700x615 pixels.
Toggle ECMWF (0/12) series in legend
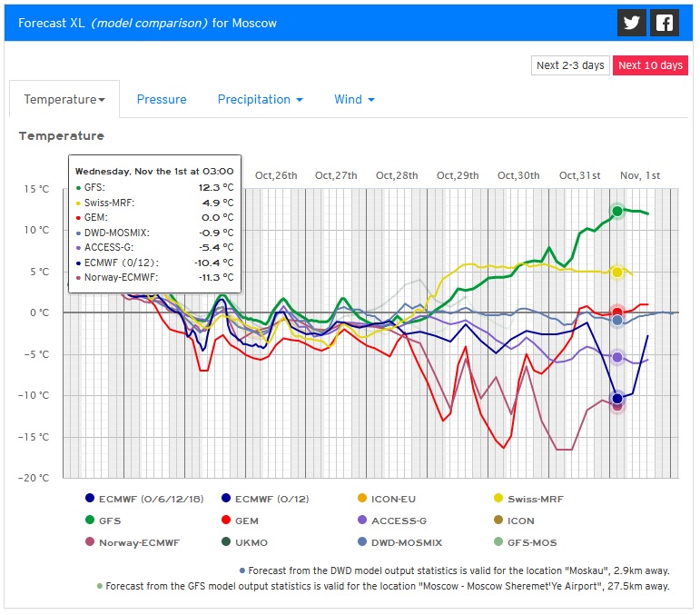click(265, 499)
